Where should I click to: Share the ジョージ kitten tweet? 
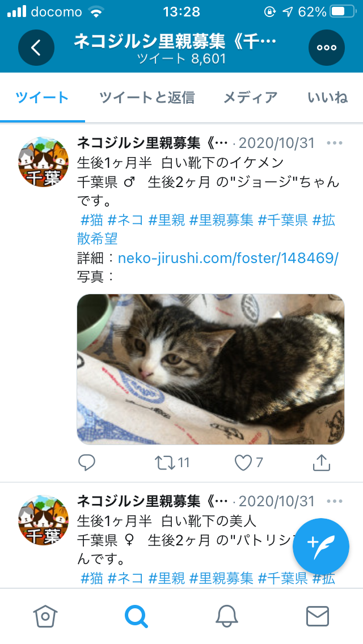[x=322, y=463]
